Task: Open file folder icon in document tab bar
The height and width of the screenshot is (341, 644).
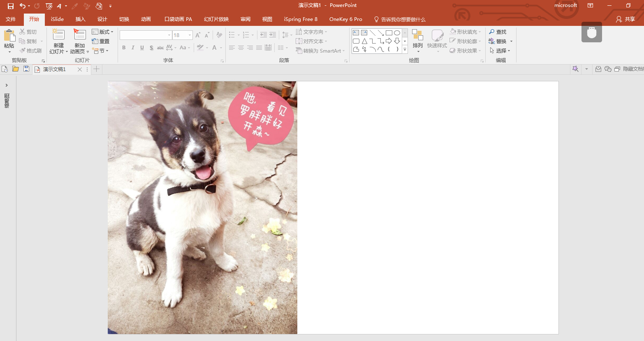Action: click(x=16, y=69)
